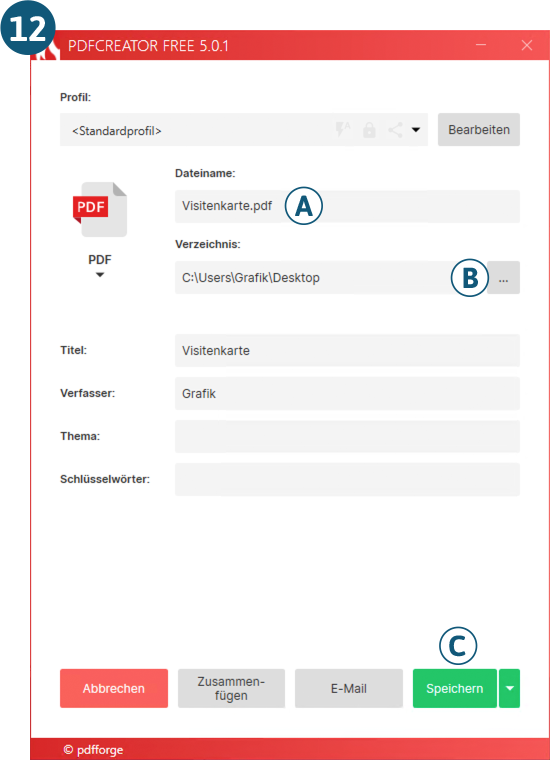Click the Zusammenfügen button
The image size is (550, 760).
[231, 688]
